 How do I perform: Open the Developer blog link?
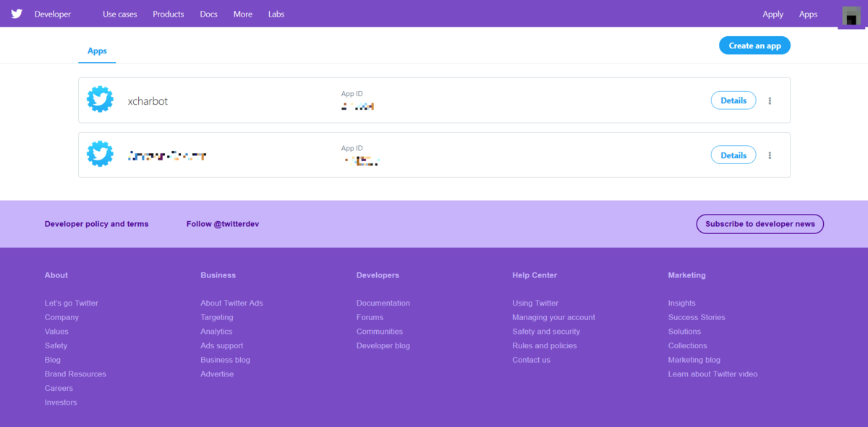(x=383, y=346)
